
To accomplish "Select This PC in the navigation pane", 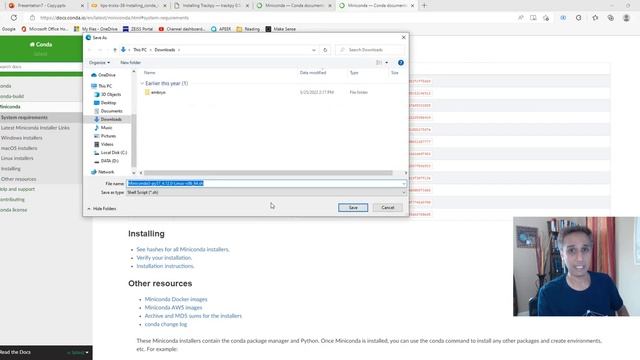I will 102,86.
